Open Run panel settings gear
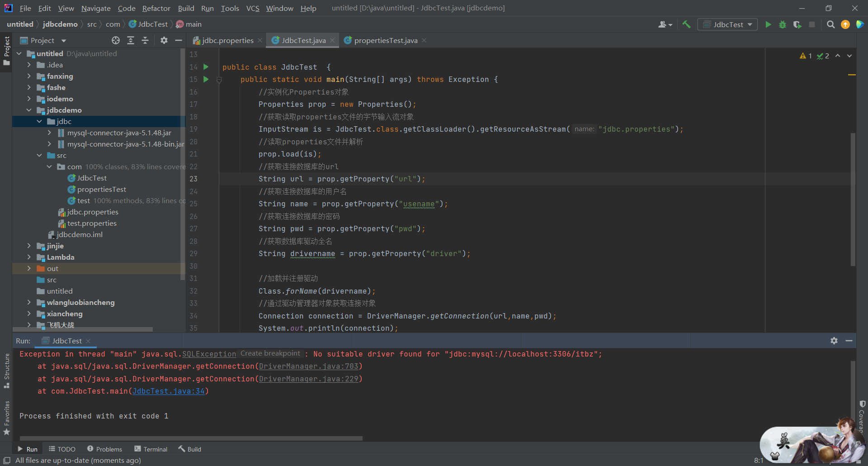This screenshot has height=466, width=868. point(834,341)
